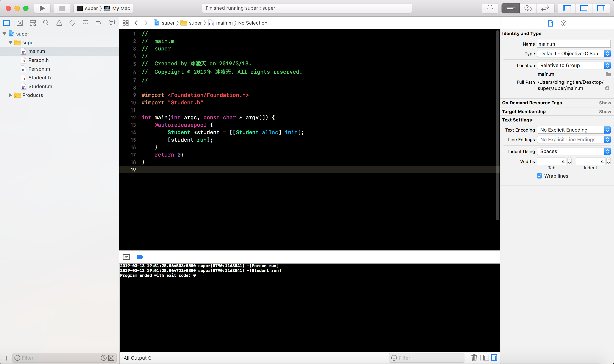Viewport: 614px width, 364px height.
Task: Click the trash icon to clear console
Action: pyautogui.click(x=474, y=358)
